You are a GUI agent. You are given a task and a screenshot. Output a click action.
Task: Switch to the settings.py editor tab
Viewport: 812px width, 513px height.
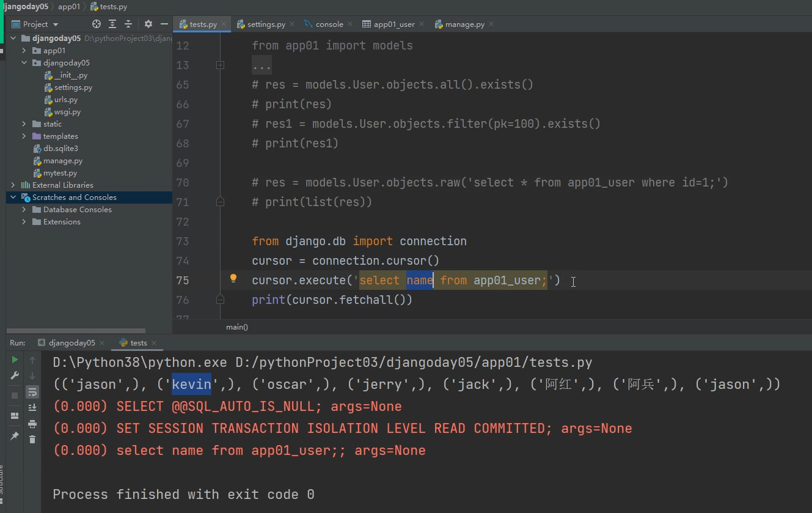click(266, 24)
